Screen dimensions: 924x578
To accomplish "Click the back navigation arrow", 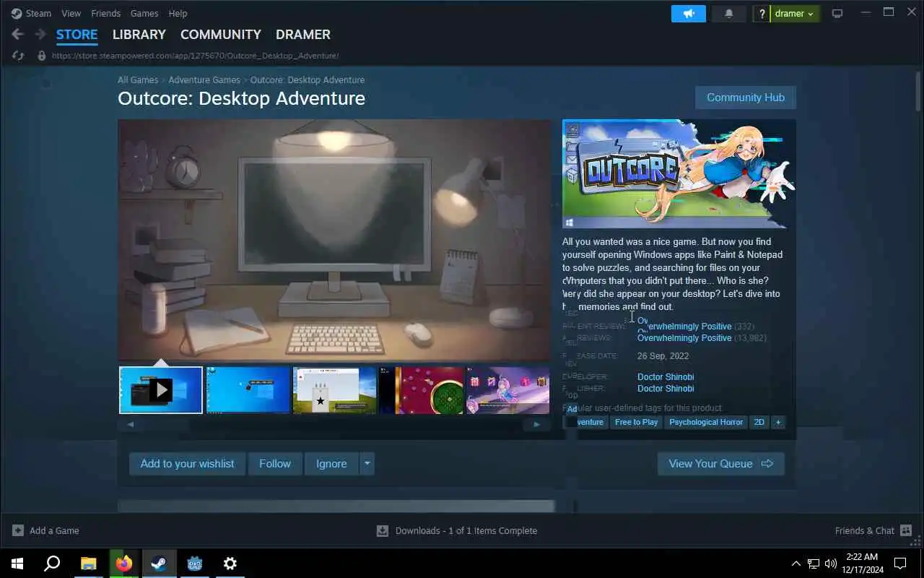I will pos(18,34).
